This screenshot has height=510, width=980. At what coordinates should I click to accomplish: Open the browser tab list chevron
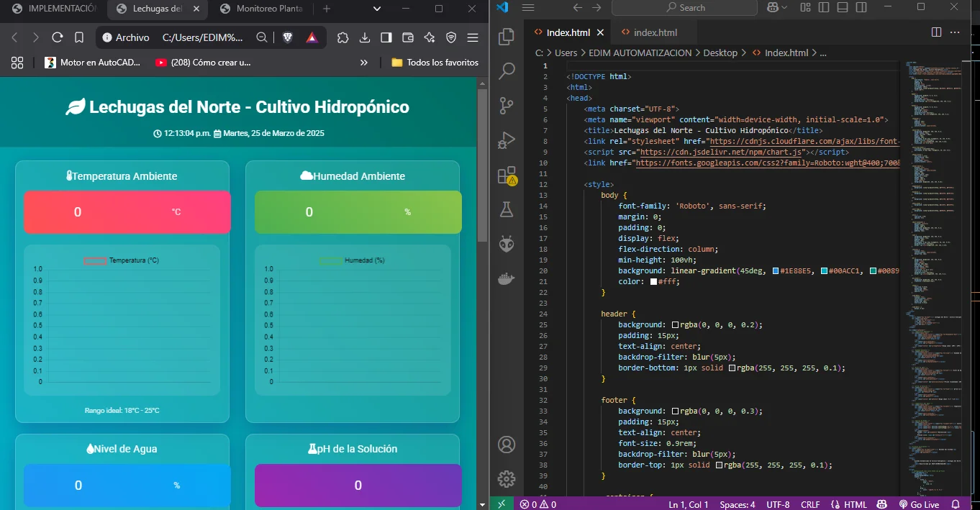point(376,10)
